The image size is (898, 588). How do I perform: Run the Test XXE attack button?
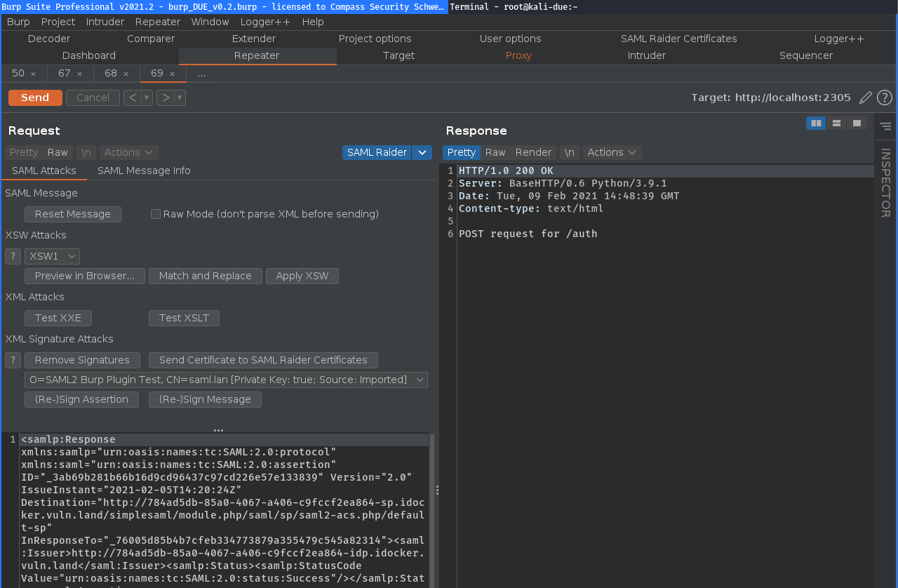tap(58, 318)
